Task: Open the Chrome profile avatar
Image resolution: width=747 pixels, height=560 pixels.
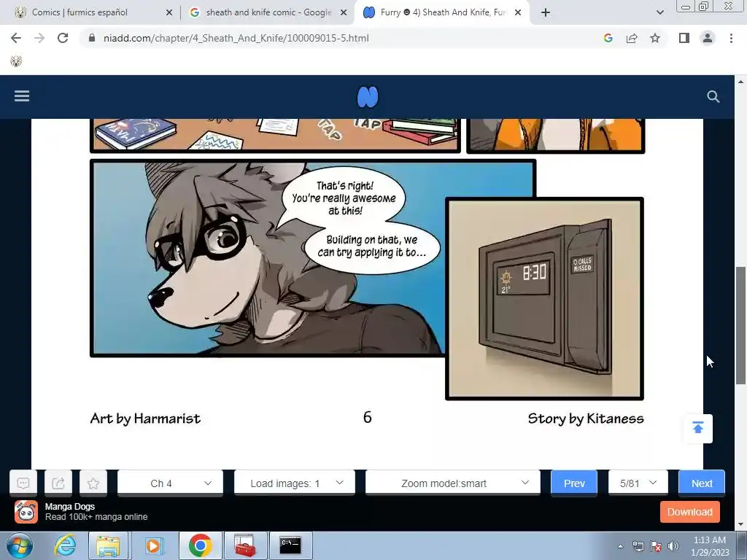Action: [x=708, y=38]
